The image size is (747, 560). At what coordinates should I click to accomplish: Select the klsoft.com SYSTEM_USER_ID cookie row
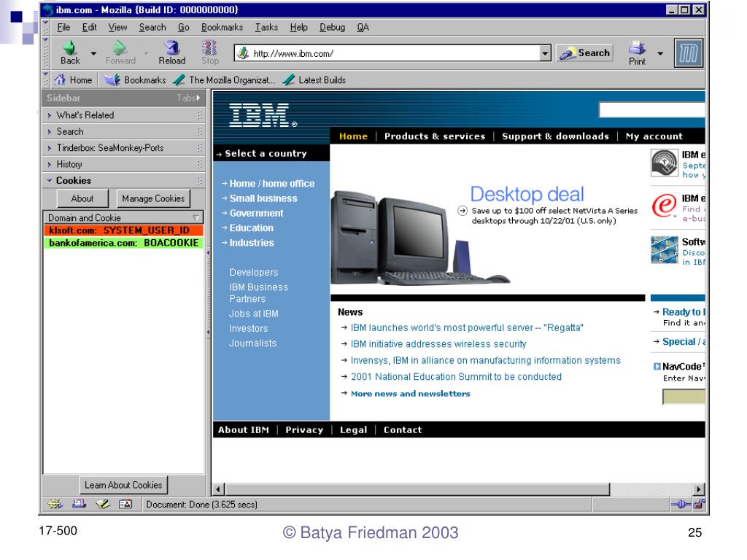point(123,230)
